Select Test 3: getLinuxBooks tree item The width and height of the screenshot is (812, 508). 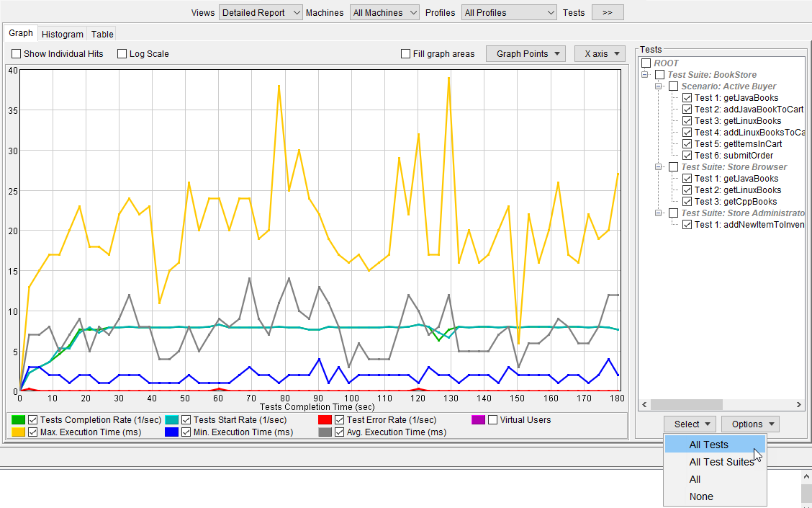point(737,121)
